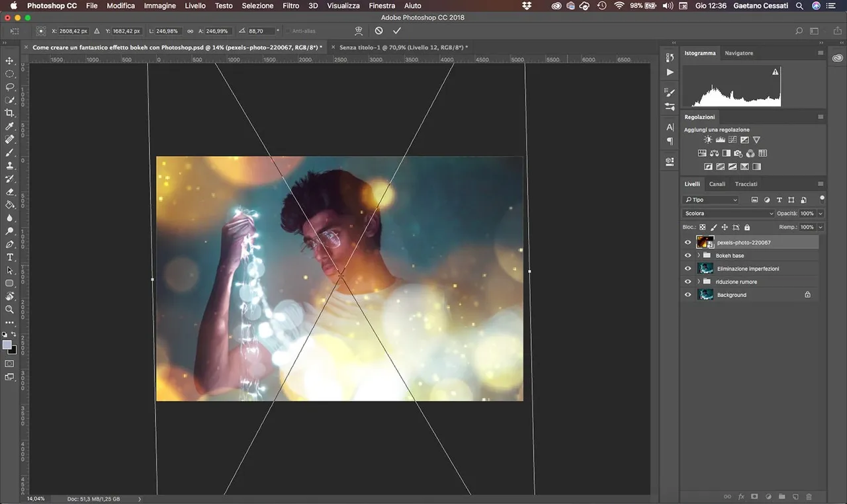Pick the Horizontal Type tool

click(x=10, y=257)
